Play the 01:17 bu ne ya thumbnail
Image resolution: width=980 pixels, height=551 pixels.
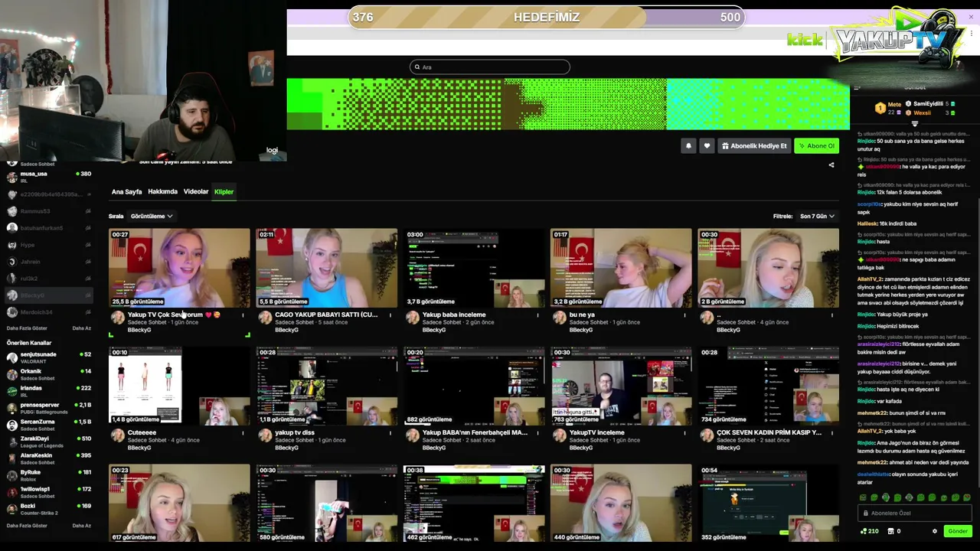coord(620,268)
